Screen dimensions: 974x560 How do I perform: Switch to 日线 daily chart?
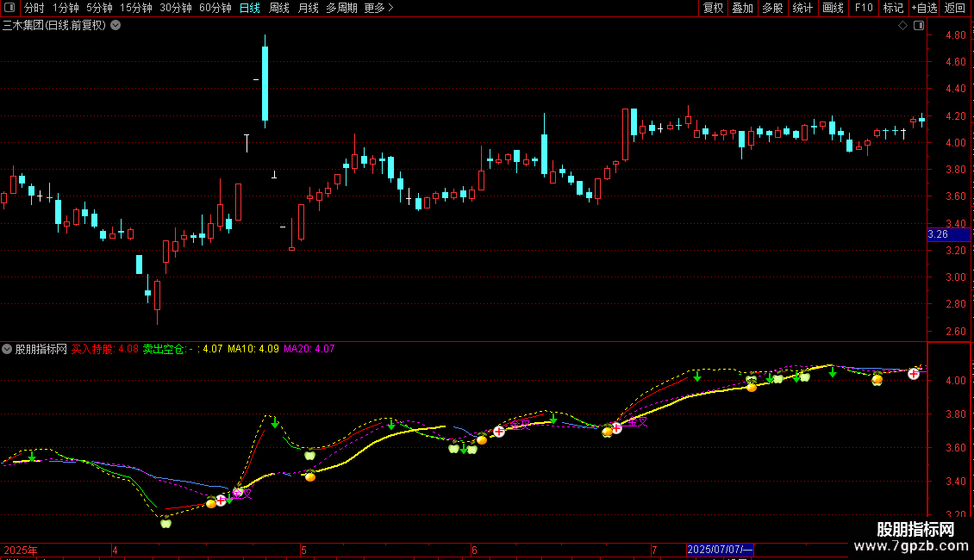pyautogui.click(x=250, y=8)
